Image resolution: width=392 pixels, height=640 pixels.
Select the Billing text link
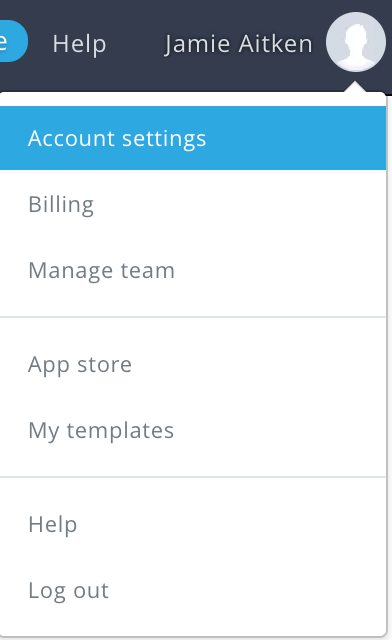click(61, 205)
